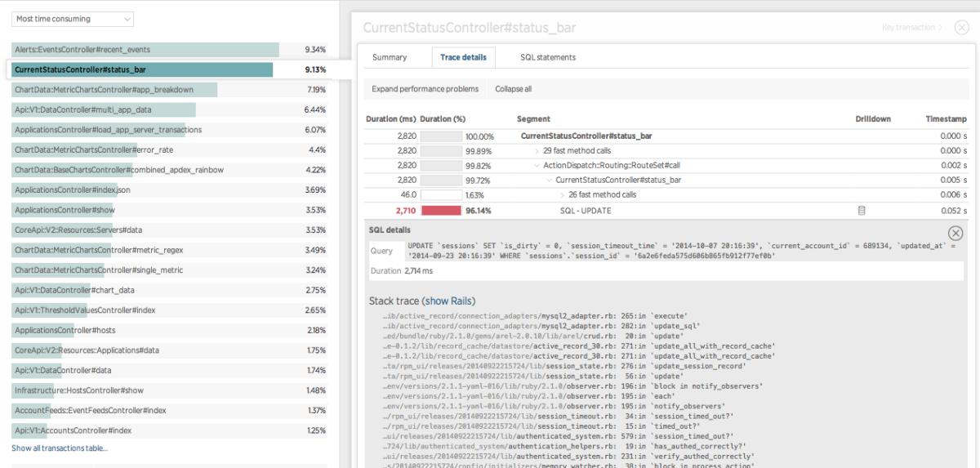Switch to the Summary tab
The width and height of the screenshot is (980, 468).
click(x=390, y=57)
